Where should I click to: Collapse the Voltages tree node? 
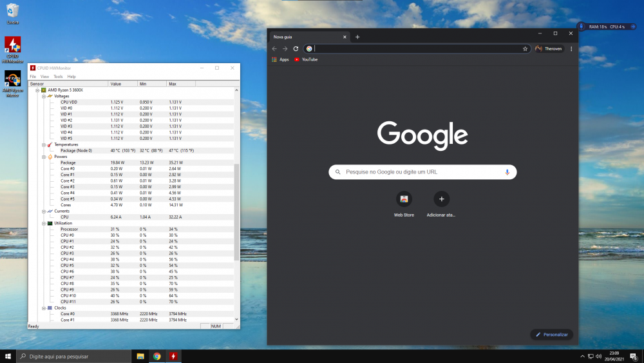click(44, 96)
